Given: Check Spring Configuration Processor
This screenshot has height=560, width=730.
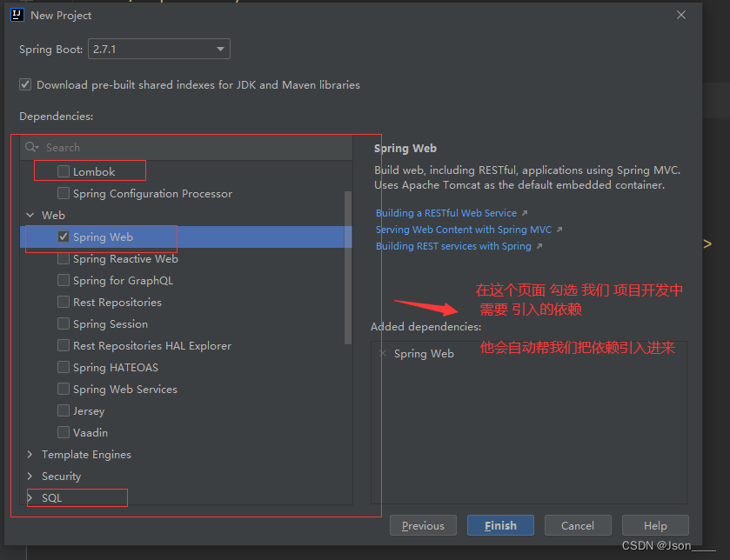Looking at the screenshot, I should pos(63,193).
